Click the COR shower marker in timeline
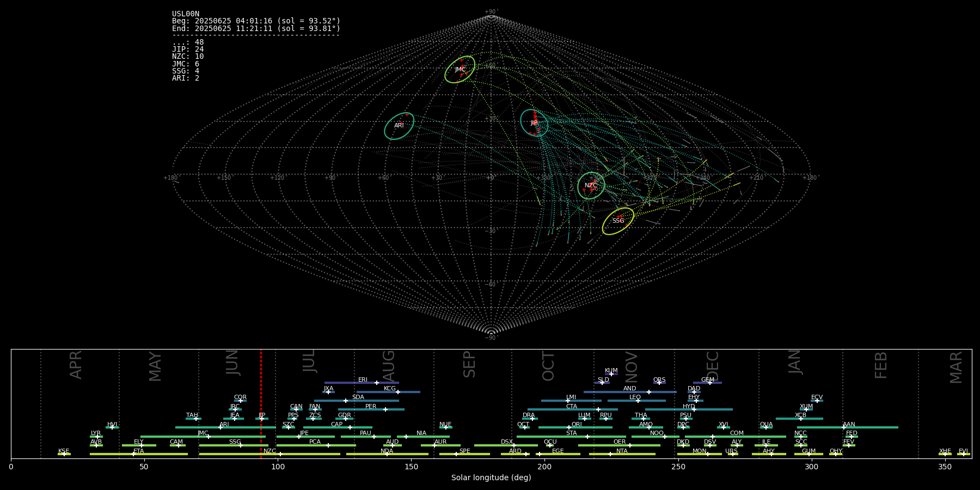Viewport: 980px width, 490px height. pos(240,401)
